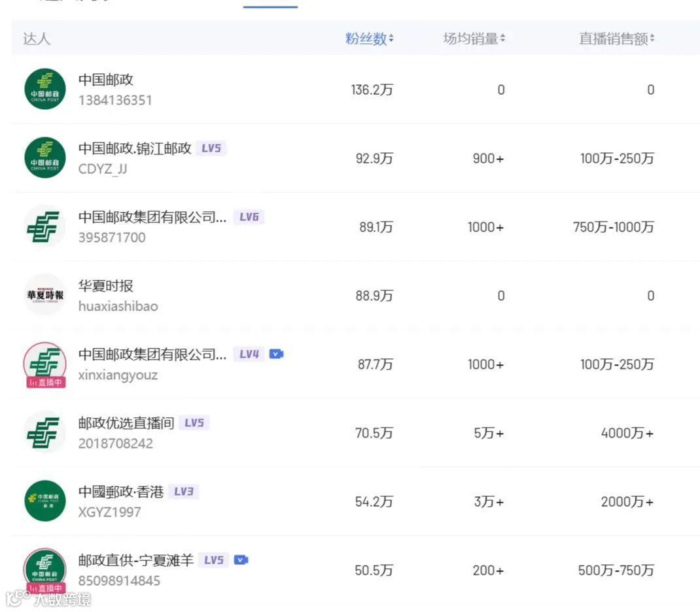Viewport: 700px width, 612px height.
Task: Open 华夏时报 name link
Action: tap(106, 286)
